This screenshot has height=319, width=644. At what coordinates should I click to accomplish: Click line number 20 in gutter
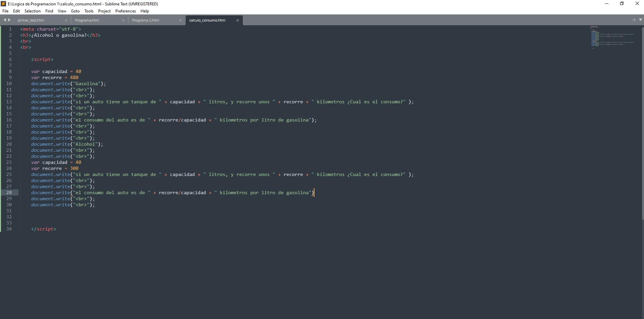pyautogui.click(x=9, y=144)
